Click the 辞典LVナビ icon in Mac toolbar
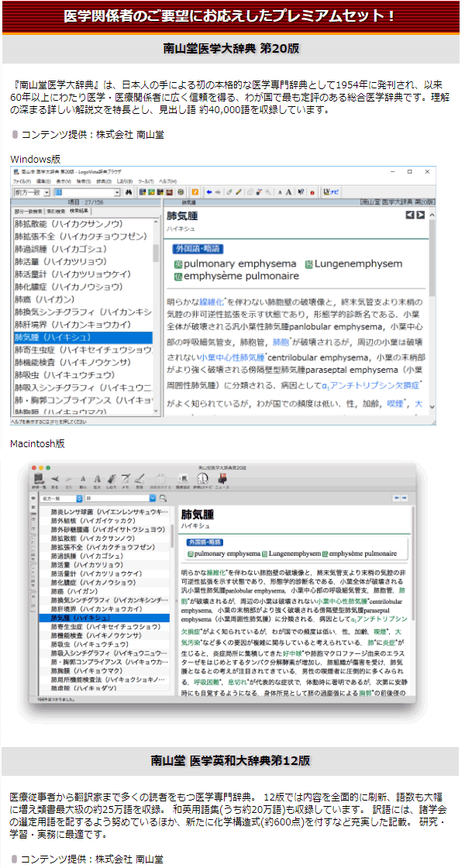Viewport: 465px width, 868px height. [x=202, y=480]
